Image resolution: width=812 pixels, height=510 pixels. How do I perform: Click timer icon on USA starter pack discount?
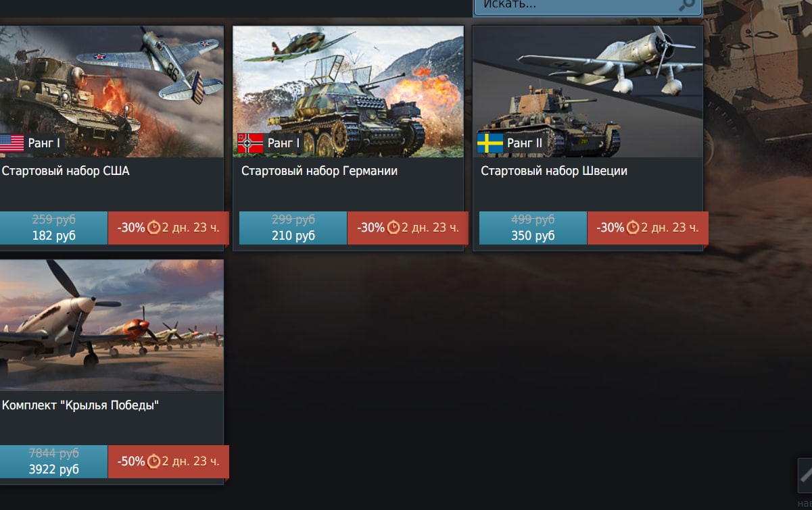pyautogui.click(x=153, y=228)
